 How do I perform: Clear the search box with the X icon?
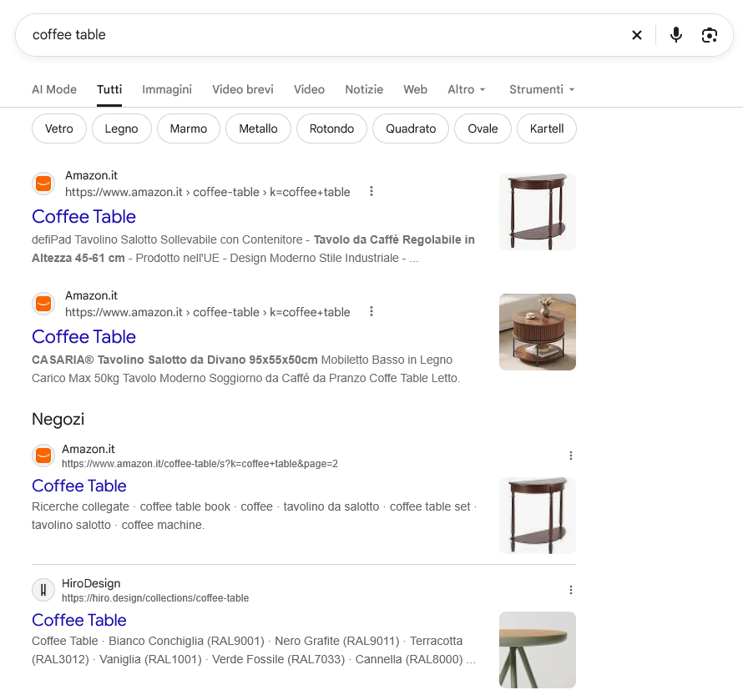637,35
